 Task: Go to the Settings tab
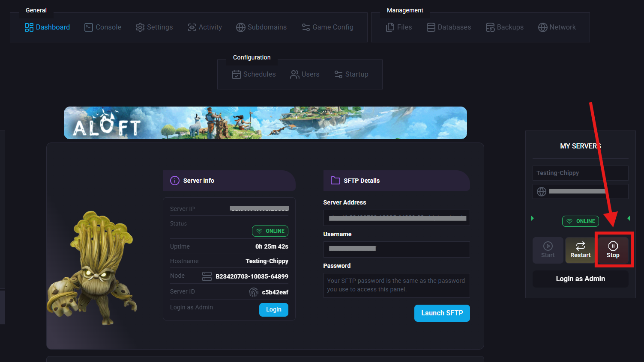[x=154, y=27]
